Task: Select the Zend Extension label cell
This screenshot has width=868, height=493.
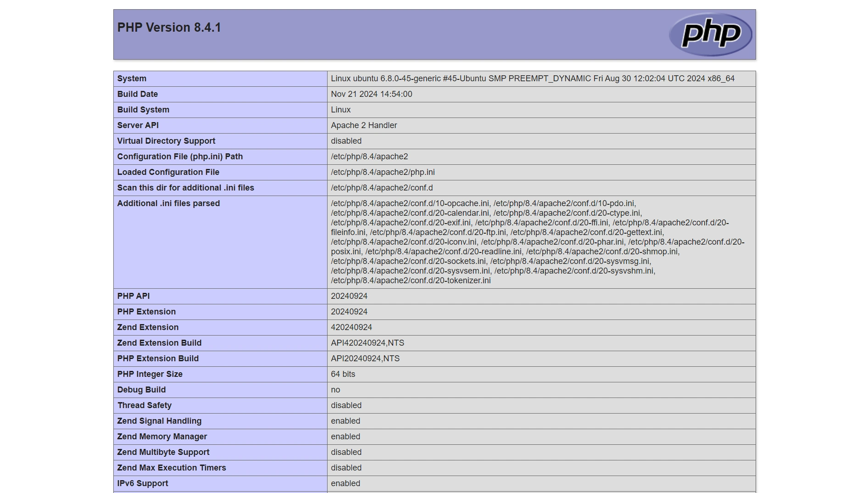Action: [148, 327]
